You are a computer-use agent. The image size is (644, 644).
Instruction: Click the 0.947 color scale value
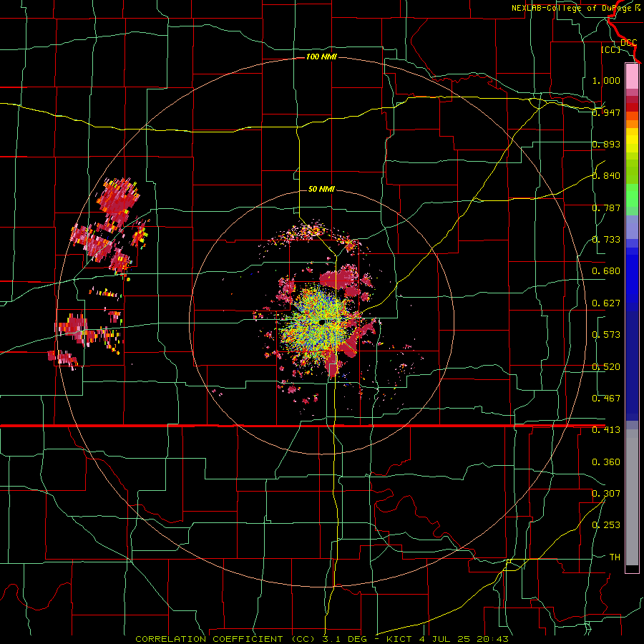point(606,112)
